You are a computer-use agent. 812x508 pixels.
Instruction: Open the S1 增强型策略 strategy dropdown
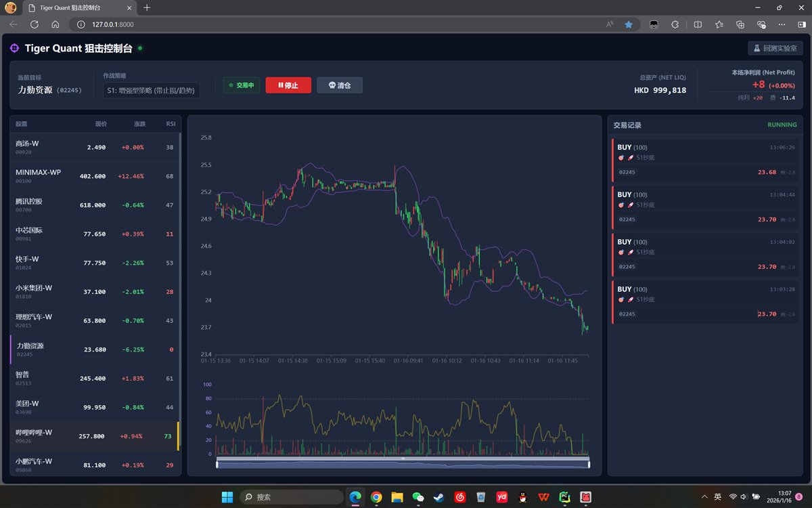[x=151, y=90]
